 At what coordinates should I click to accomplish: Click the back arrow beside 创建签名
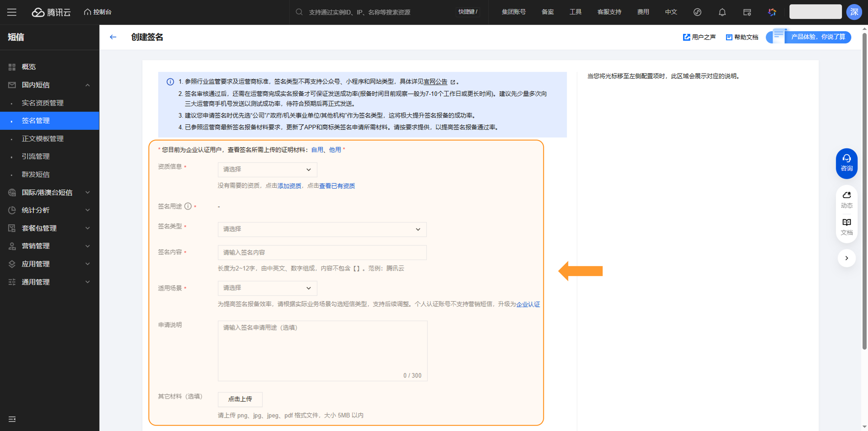[x=113, y=37]
